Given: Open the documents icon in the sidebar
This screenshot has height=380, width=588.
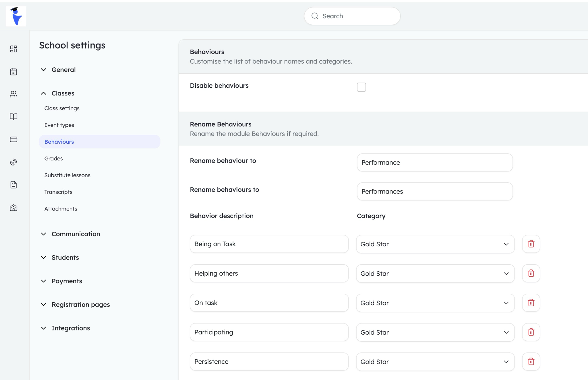Looking at the screenshot, I should (13, 185).
